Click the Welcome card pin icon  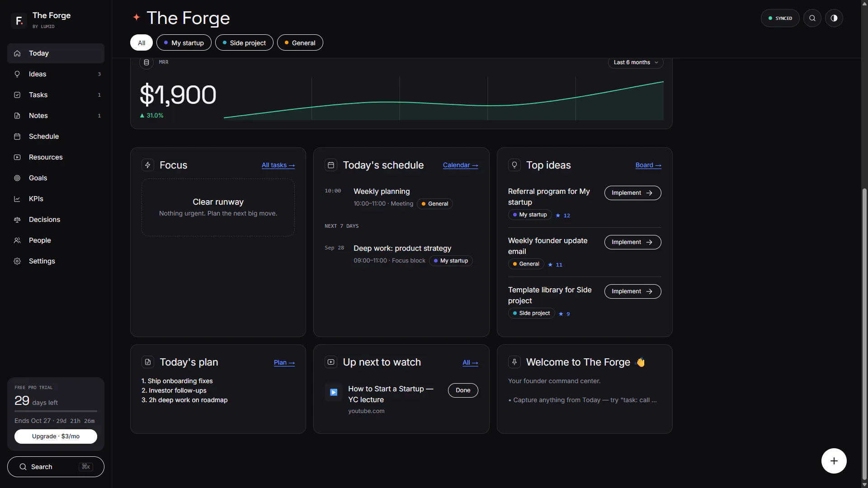514,362
